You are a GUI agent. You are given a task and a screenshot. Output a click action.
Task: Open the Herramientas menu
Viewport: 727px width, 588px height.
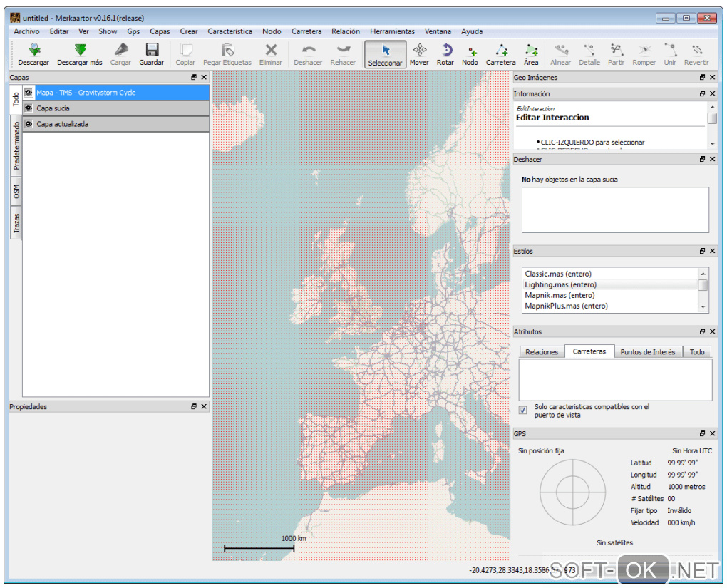[x=392, y=31]
